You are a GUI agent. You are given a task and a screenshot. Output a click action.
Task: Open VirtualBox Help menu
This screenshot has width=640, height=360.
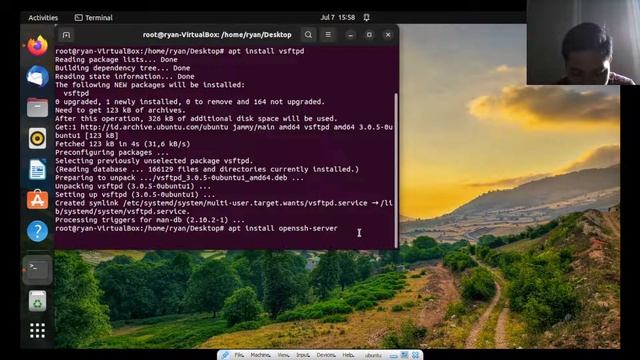coord(348,355)
